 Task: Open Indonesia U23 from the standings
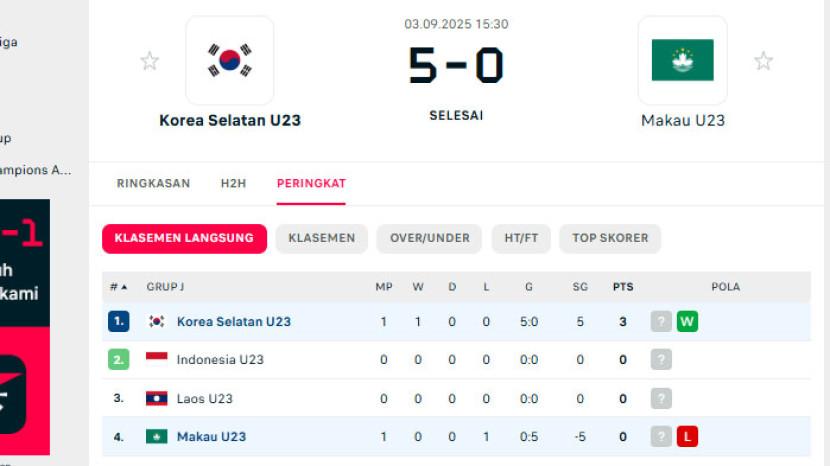click(x=220, y=360)
